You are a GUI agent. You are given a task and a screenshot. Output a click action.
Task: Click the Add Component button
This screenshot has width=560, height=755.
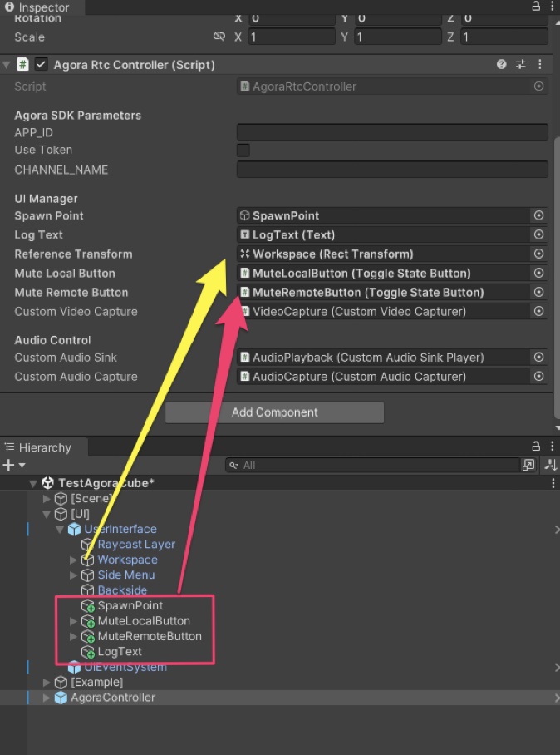click(275, 412)
